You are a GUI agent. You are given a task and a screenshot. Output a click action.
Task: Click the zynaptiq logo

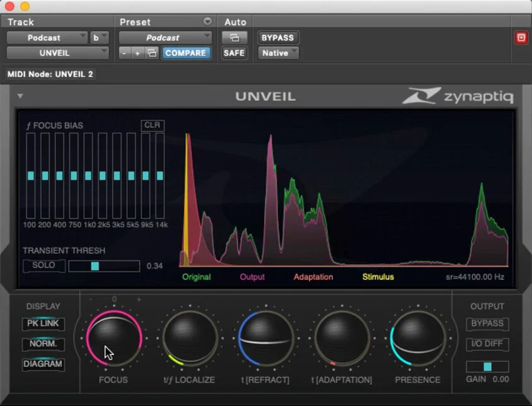458,96
